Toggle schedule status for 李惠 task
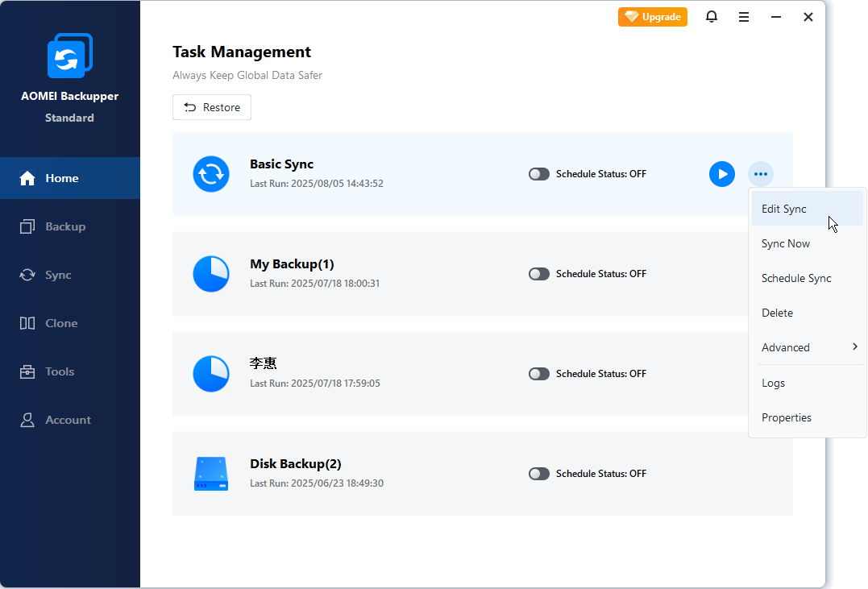The width and height of the screenshot is (868, 589). (538, 374)
